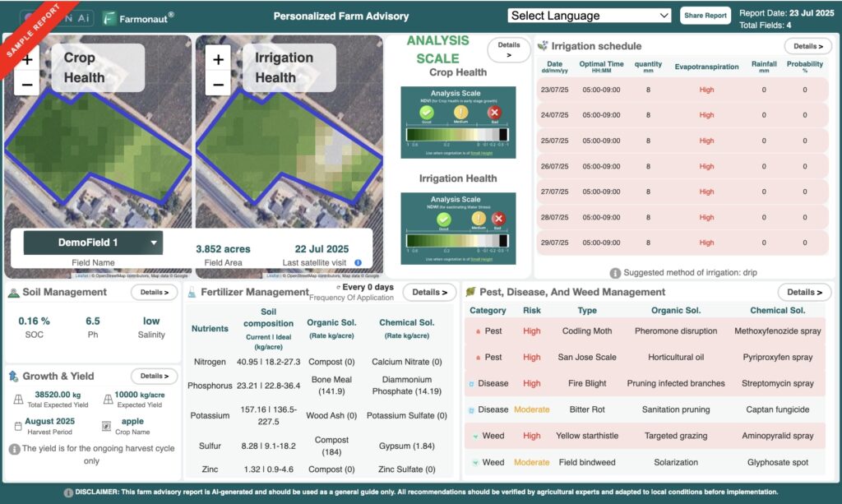The image size is (842, 504).
Task: Click the info icon beside suggested irrigation method
Action: pyautogui.click(x=615, y=273)
